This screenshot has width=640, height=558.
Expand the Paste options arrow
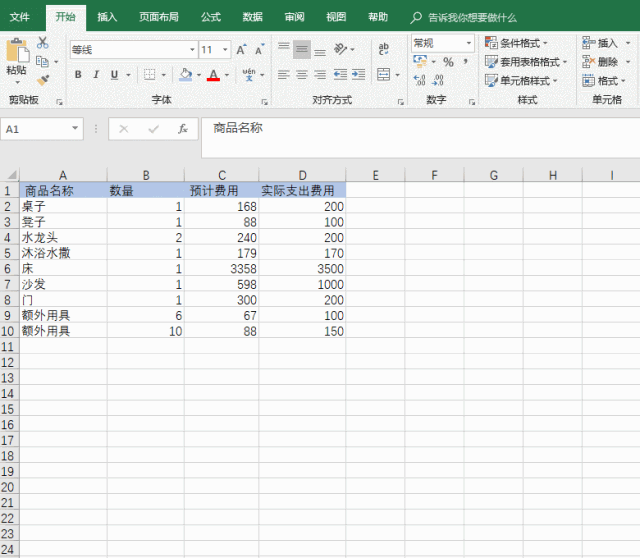(18, 82)
